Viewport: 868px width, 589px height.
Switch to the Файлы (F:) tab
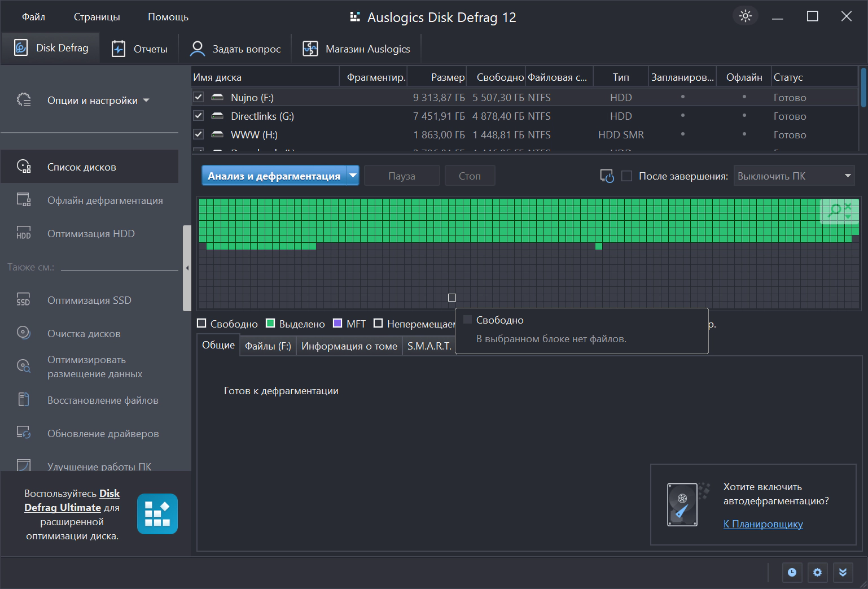tap(268, 346)
